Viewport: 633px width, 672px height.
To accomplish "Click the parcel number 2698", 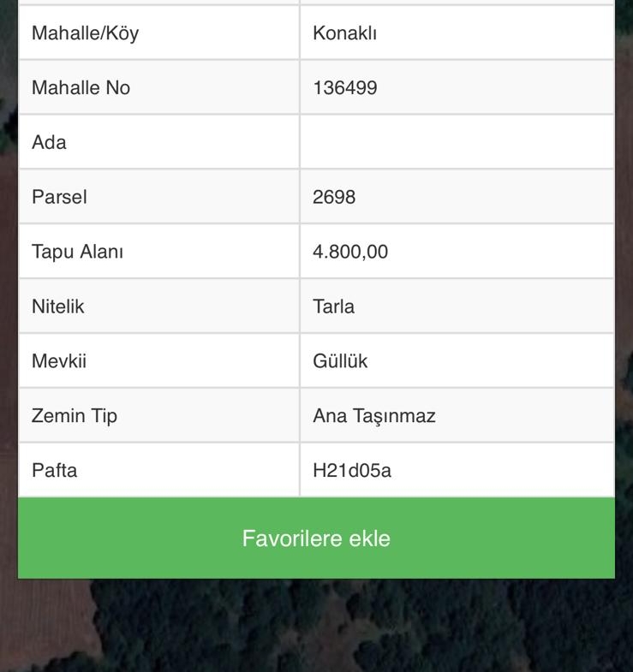I will click(x=334, y=197).
